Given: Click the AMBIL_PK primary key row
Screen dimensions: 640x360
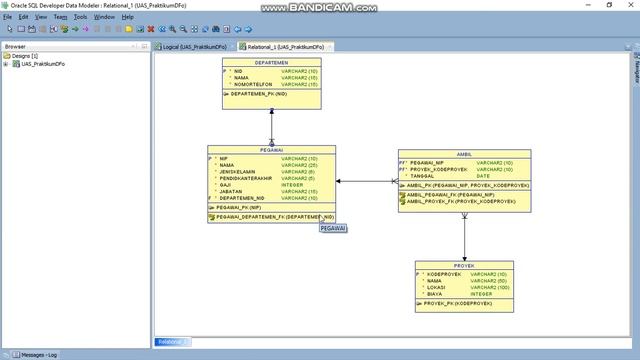Looking at the screenshot, I should pos(464,186).
